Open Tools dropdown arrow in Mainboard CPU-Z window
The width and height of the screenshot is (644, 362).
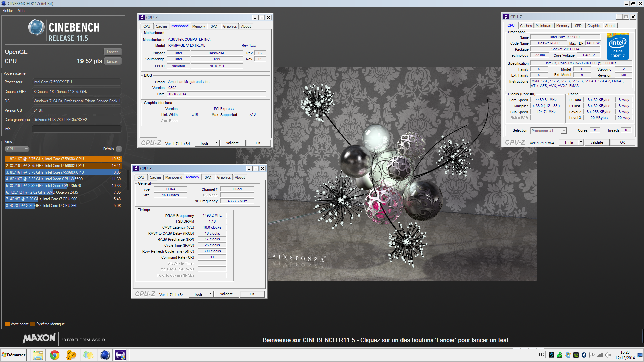[x=216, y=143]
